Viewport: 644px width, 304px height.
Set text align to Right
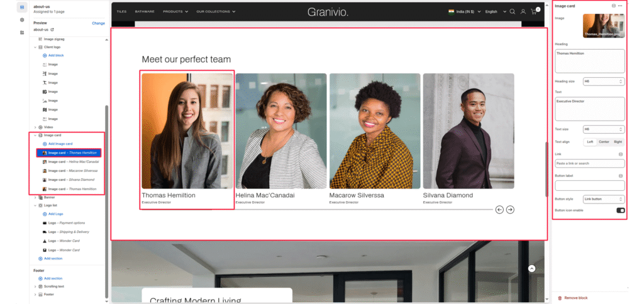(618, 142)
